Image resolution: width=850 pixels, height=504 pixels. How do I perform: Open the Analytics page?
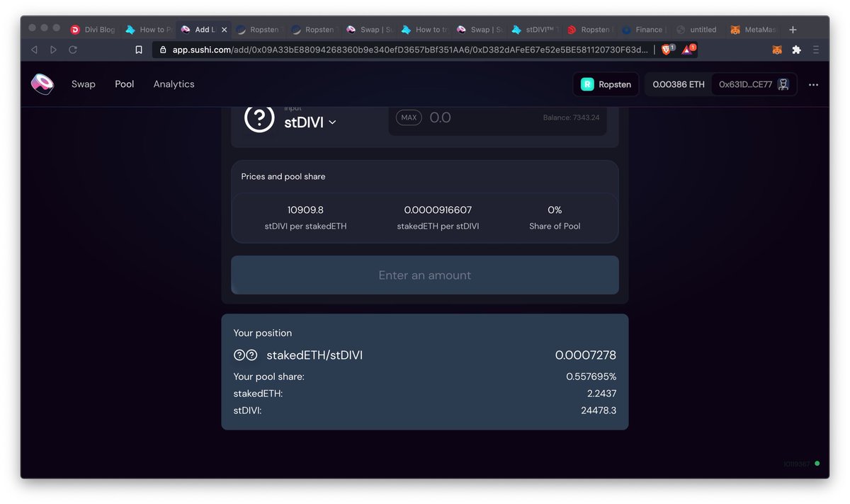(x=174, y=84)
